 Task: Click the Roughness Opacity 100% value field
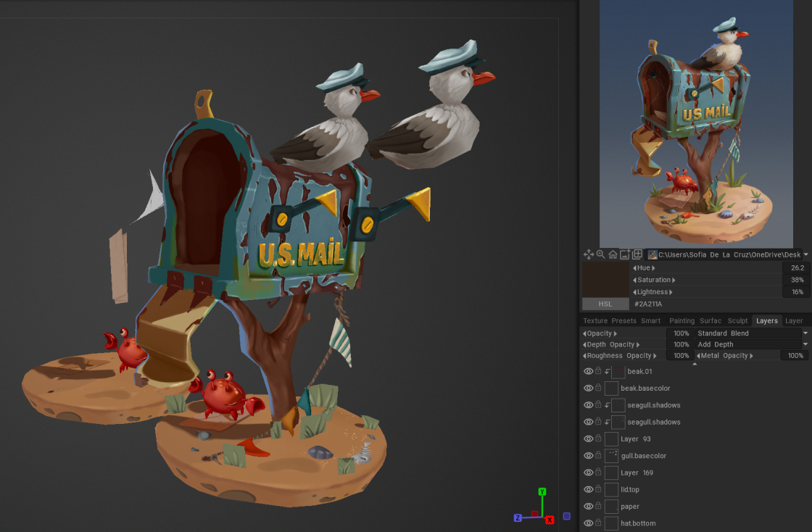tap(681, 356)
